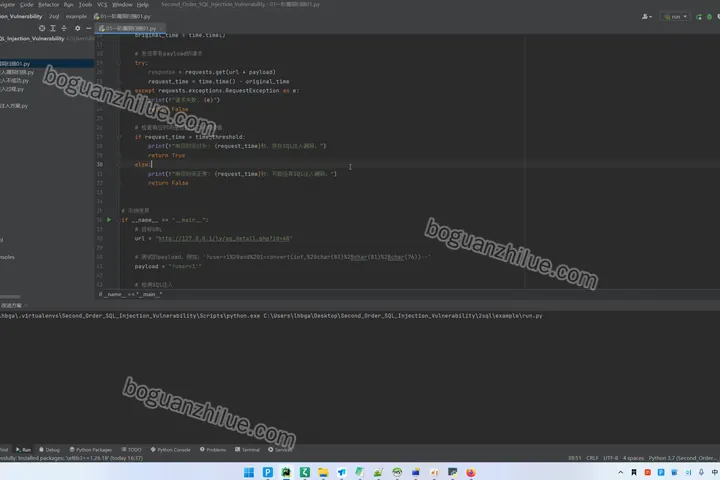Click the Firefox icon on the taskbar
720x480 pixels.
click(471, 472)
